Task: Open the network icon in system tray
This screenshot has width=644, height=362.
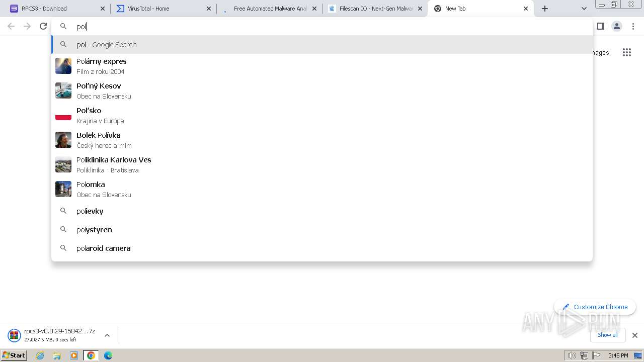Action: click(584, 355)
